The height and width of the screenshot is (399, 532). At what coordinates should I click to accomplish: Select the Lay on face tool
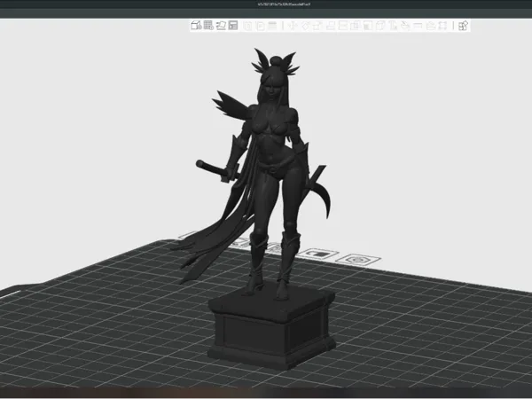point(331,26)
